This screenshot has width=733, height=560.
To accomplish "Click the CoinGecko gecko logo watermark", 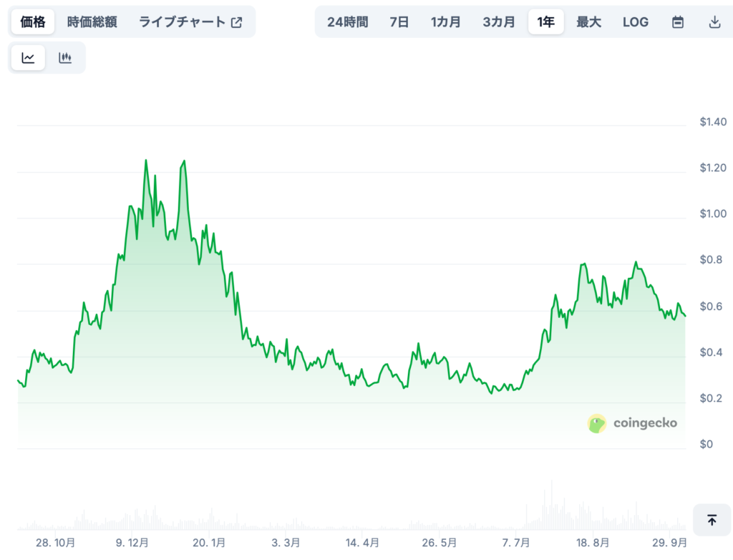I will (597, 423).
